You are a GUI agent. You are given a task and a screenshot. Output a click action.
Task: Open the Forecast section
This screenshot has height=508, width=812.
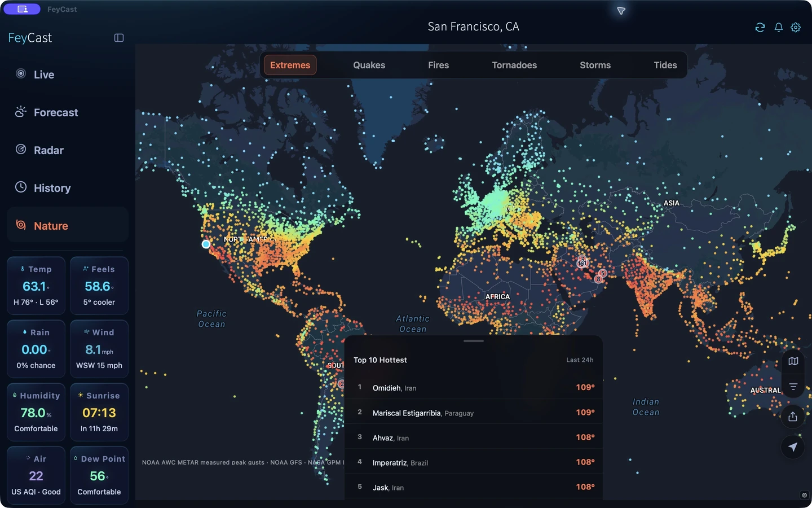[x=68, y=112]
